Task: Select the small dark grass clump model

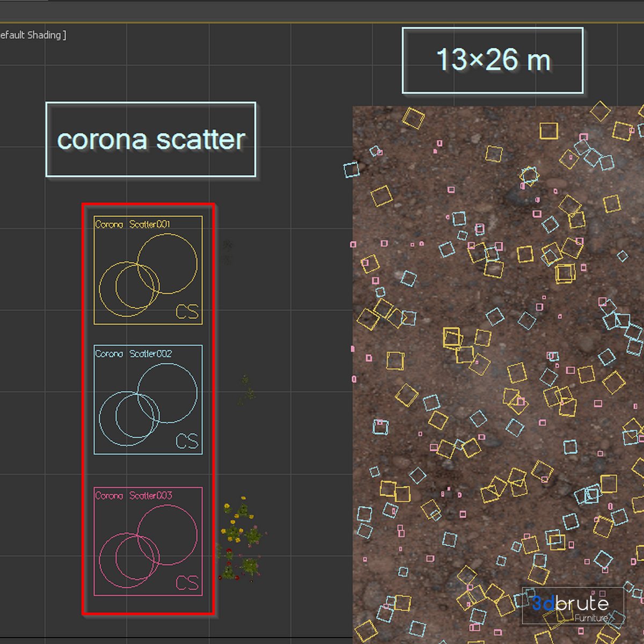Action: pyautogui.click(x=228, y=252)
